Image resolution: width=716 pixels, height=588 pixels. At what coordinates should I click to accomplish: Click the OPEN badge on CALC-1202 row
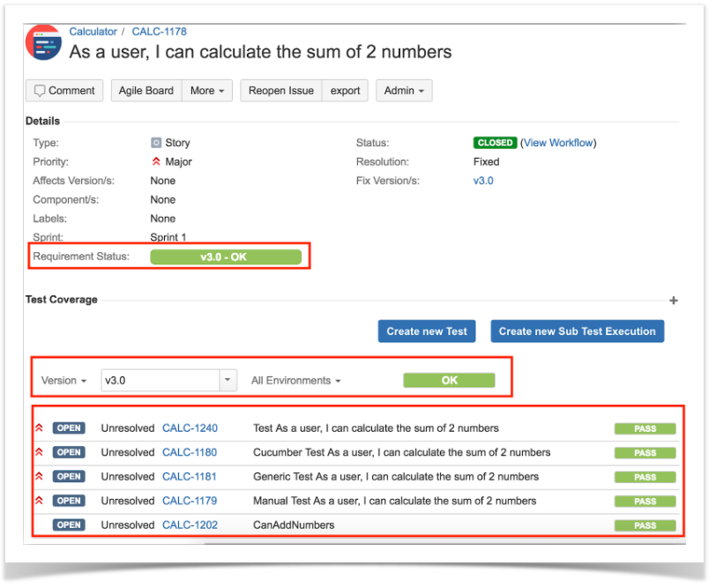[69, 525]
